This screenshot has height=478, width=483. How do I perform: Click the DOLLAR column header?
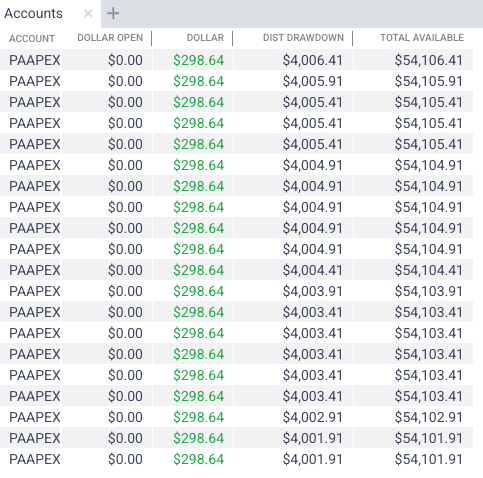205,38
